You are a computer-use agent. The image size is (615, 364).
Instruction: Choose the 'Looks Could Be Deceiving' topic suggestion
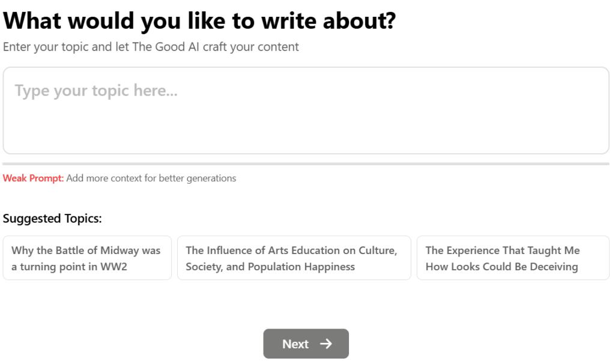pyautogui.click(x=512, y=258)
